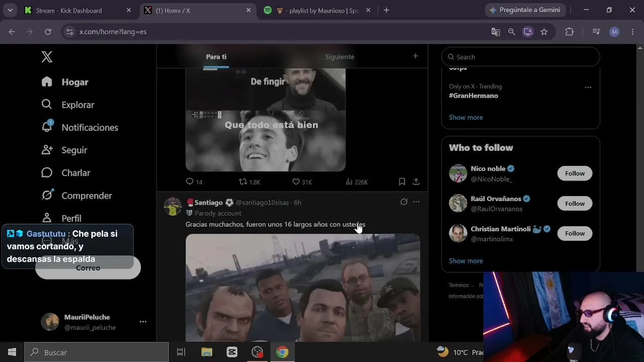
Task: Open Nico noble's profile name
Action: point(488,168)
